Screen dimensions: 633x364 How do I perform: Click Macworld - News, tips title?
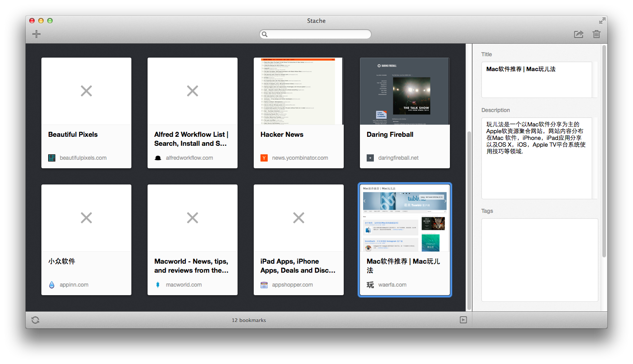pos(191,266)
